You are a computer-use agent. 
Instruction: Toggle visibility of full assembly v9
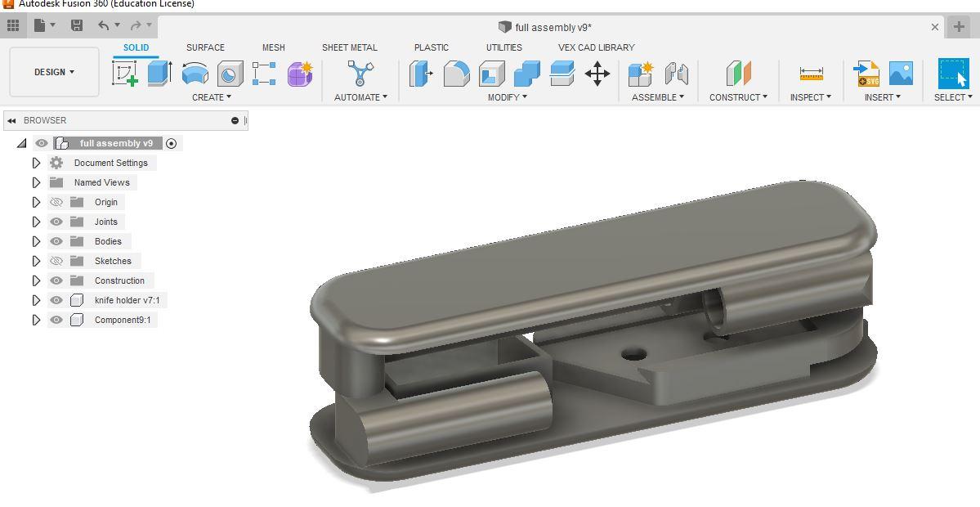coord(41,143)
